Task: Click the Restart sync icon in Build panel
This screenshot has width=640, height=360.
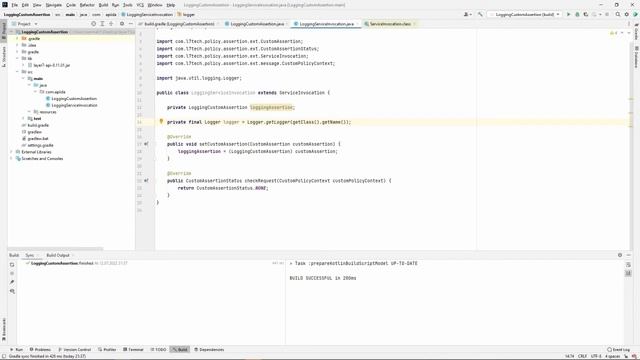Action: pos(12,264)
